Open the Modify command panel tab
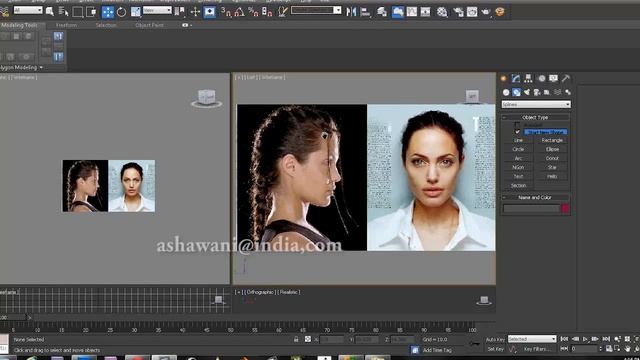640x360 pixels. (516, 78)
